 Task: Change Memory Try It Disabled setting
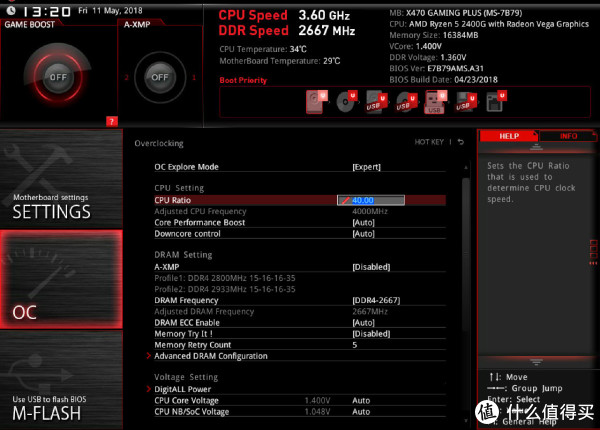coord(371,334)
